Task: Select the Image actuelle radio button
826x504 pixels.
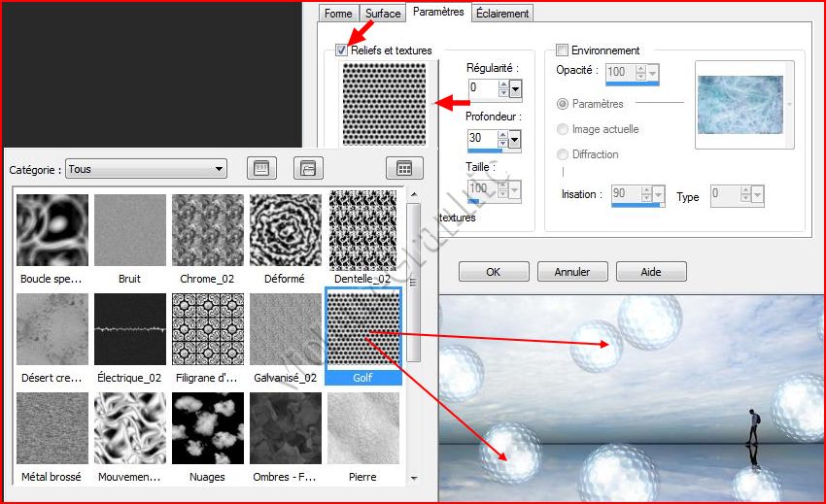Action: pyautogui.click(x=563, y=129)
